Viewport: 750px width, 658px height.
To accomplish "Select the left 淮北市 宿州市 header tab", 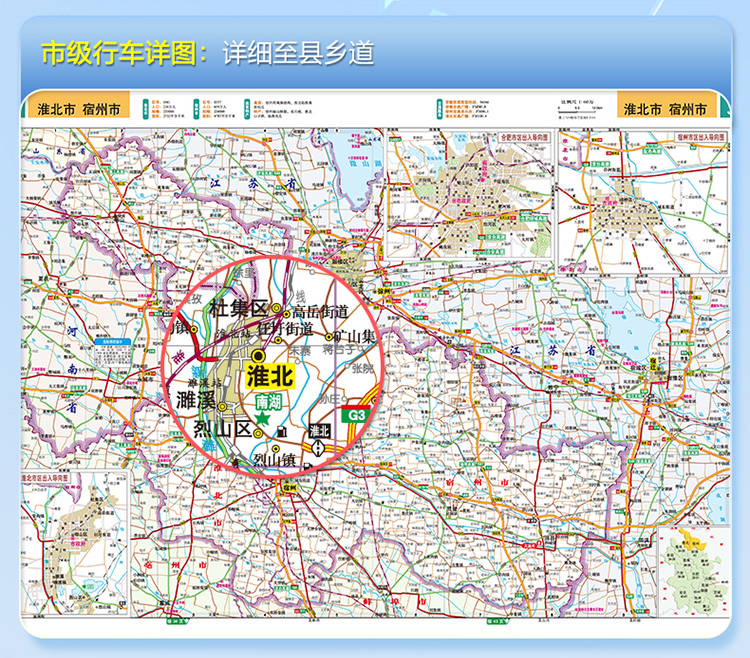I will point(78,110).
